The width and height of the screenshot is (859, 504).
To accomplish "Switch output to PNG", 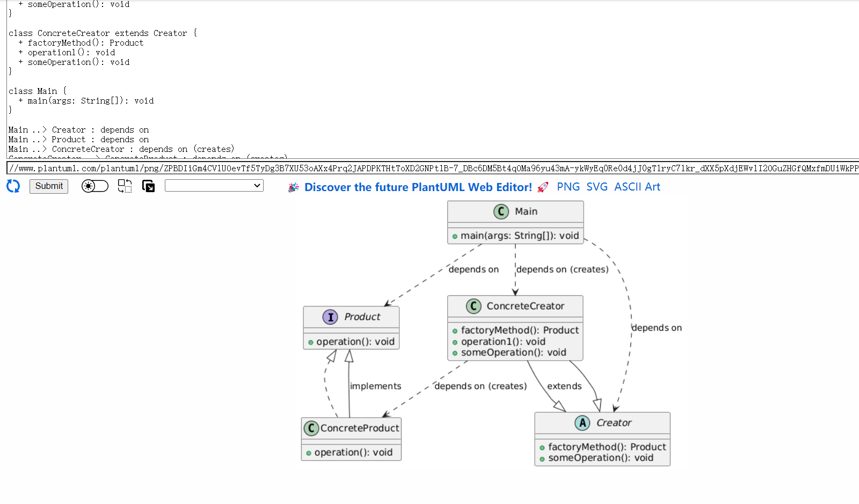I will tap(568, 187).
